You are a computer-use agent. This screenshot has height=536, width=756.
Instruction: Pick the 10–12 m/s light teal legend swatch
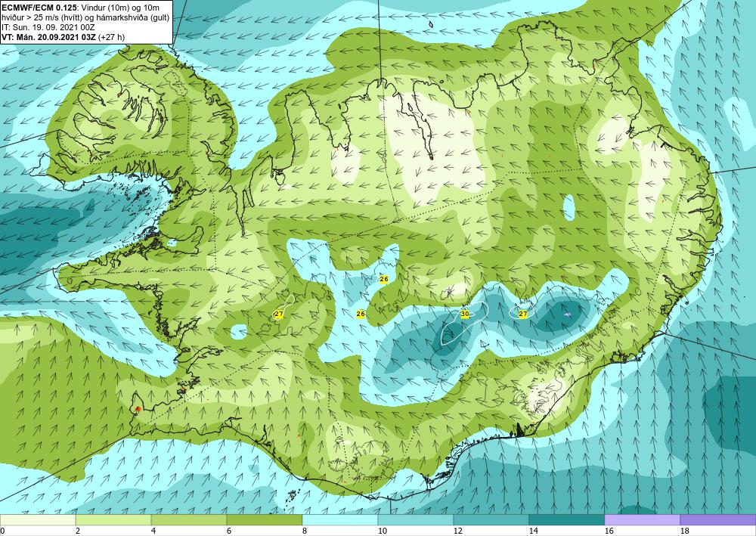416,520
